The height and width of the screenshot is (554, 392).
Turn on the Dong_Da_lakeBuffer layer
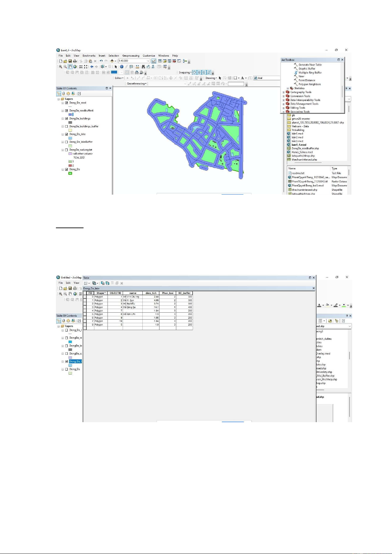(x=66, y=142)
